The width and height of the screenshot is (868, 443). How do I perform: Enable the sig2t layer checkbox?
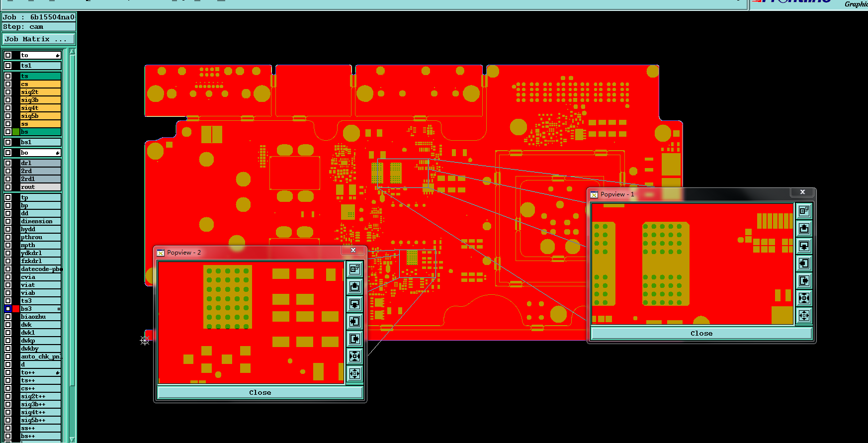pyautogui.click(x=8, y=92)
